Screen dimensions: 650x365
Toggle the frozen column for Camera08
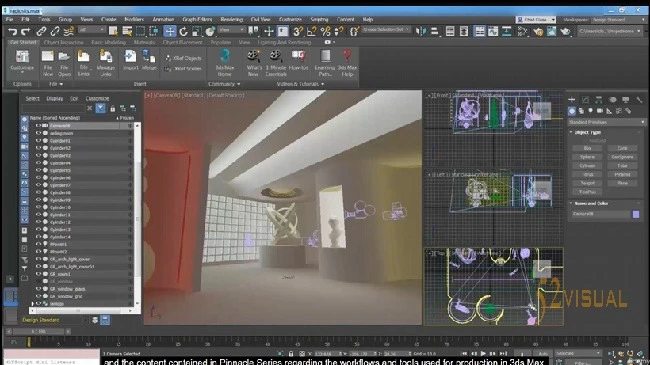(130, 126)
